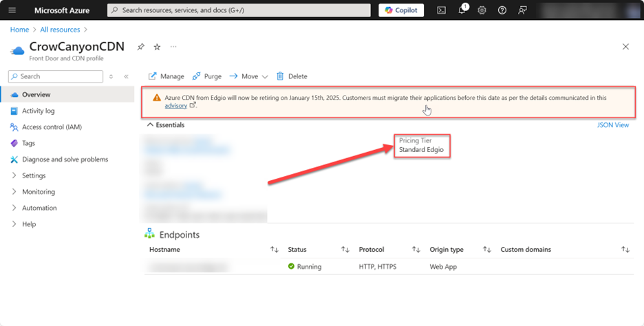Open Cloud Shell from the top bar
Viewport: 644px width, 326px height.
[442, 10]
